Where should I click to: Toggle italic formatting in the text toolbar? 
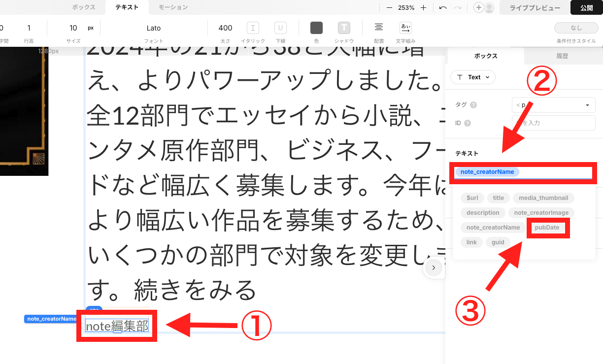[x=253, y=28]
